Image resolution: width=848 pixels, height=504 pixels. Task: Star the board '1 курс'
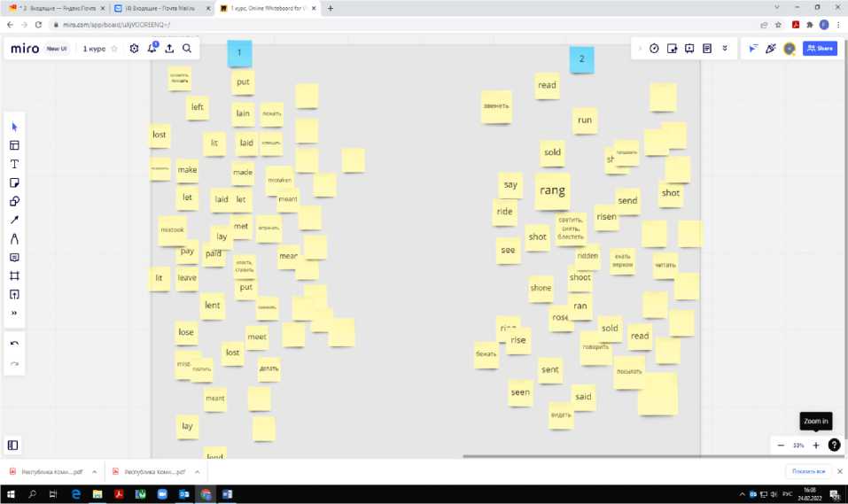point(114,49)
